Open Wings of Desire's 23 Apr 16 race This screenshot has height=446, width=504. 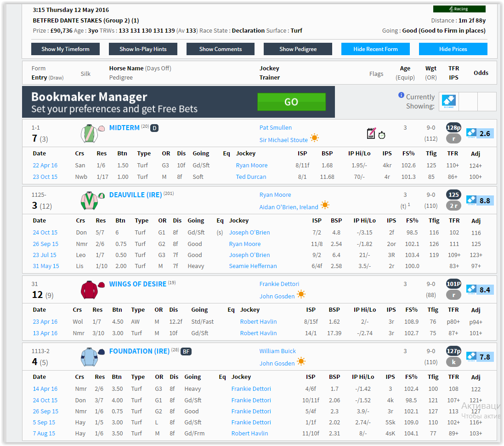pyautogui.click(x=45, y=321)
